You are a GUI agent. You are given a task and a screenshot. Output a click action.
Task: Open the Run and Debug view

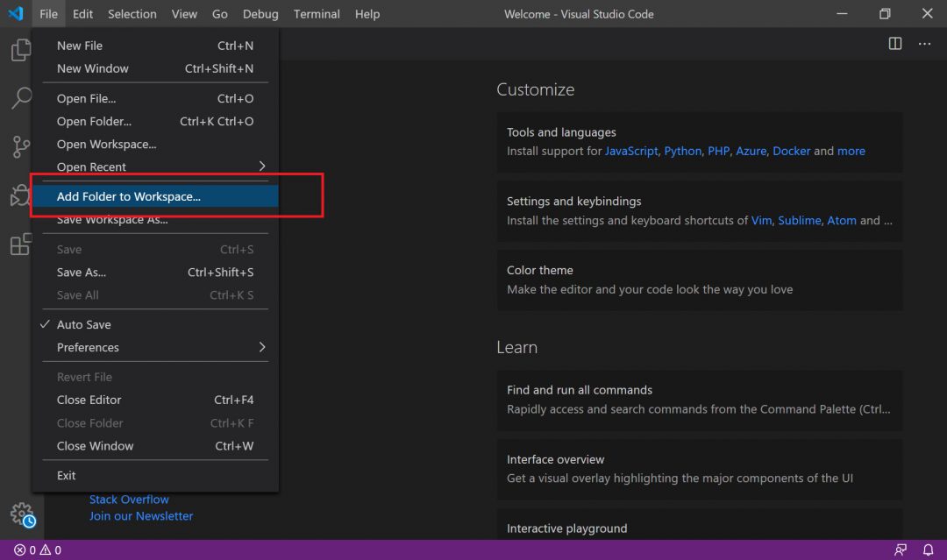[20, 195]
